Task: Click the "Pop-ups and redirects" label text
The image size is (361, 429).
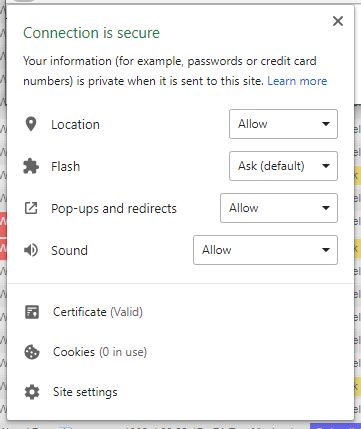Action: tap(114, 209)
